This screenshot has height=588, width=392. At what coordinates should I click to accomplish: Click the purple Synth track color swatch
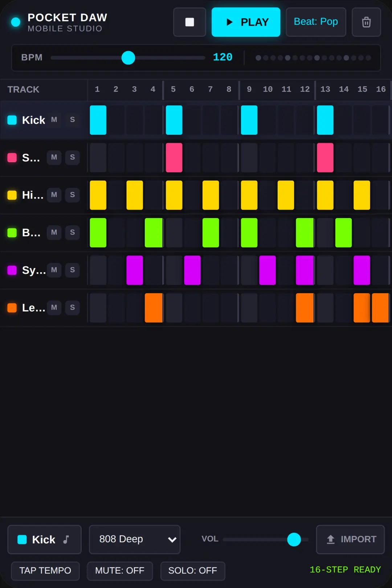tap(12, 270)
